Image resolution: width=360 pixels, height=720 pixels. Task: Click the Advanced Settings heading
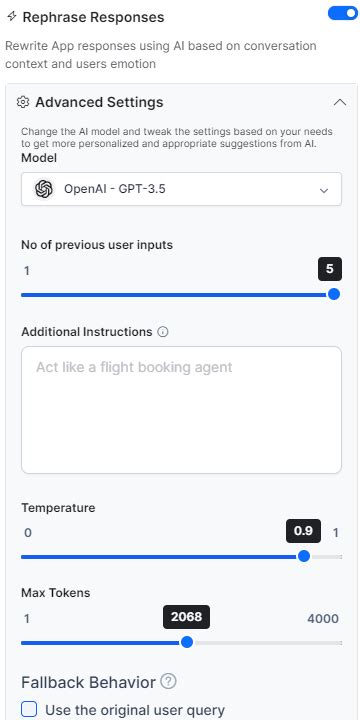click(x=99, y=102)
